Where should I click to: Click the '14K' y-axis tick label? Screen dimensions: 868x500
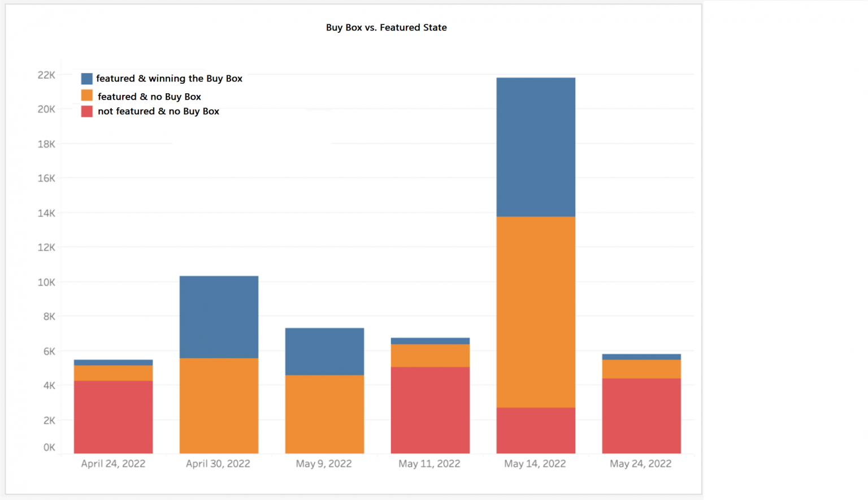[x=46, y=213]
